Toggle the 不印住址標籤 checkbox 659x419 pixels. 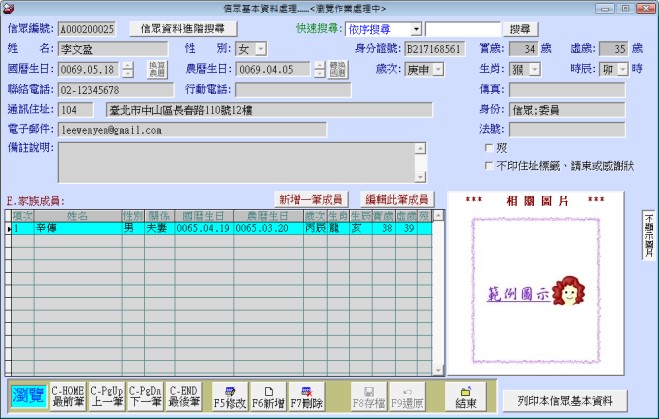coord(489,166)
